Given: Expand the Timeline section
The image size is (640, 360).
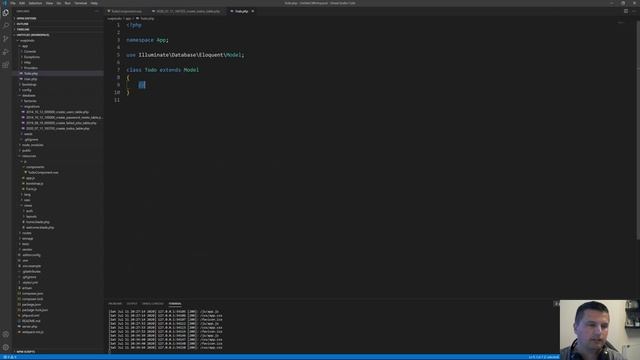Looking at the screenshot, I should tap(58, 29).
